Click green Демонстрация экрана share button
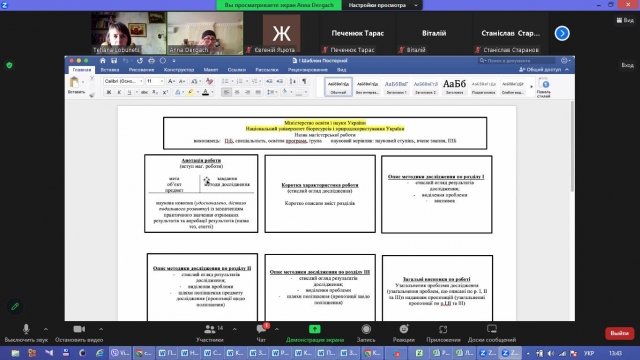The image size is (640, 360). tap(315, 333)
